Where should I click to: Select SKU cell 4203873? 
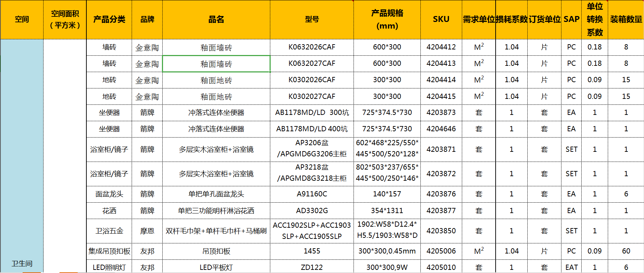pos(441,112)
